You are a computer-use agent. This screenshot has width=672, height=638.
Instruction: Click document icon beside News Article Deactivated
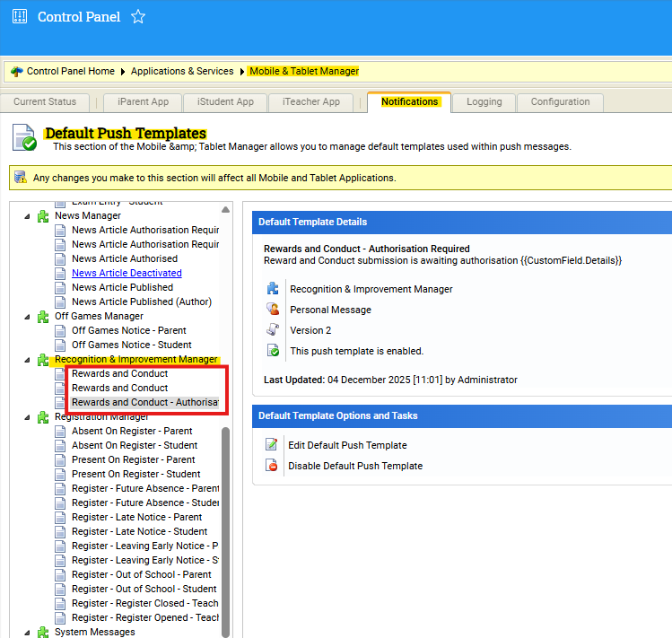click(x=60, y=274)
